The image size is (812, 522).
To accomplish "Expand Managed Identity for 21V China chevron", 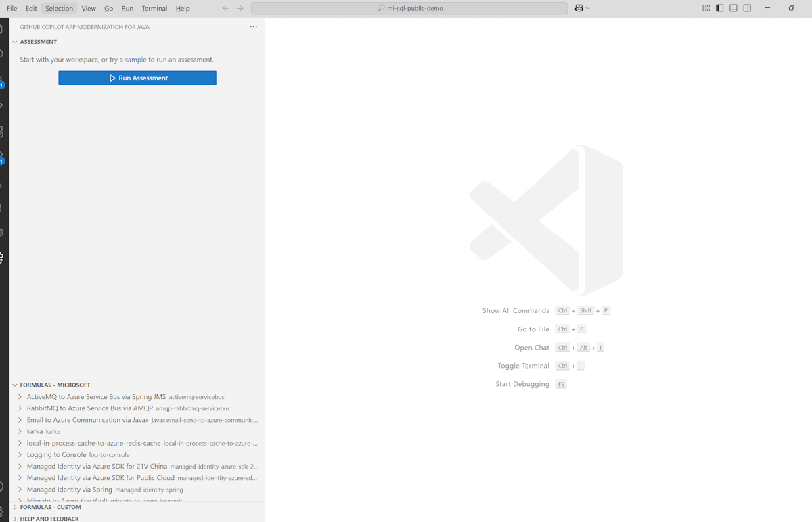I will click(x=20, y=466).
